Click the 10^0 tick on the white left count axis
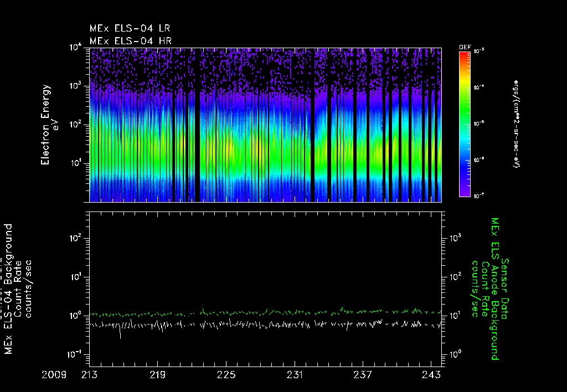The width and height of the screenshot is (567, 392). tap(76, 316)
